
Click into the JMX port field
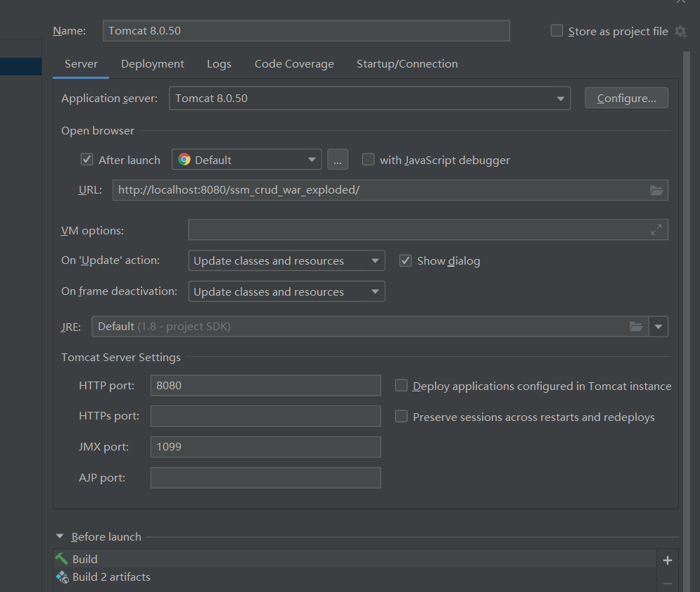pyautogui.click(x=266, y=447)
